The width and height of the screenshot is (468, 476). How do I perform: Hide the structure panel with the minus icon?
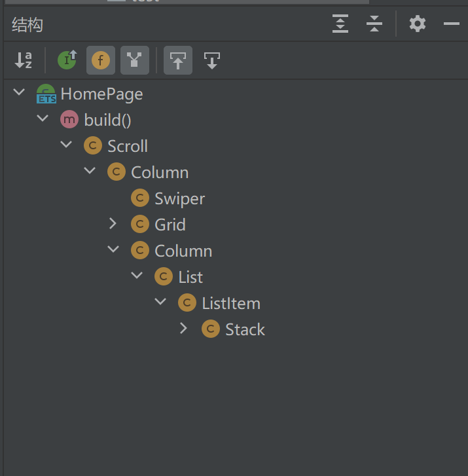click(451, 24)
